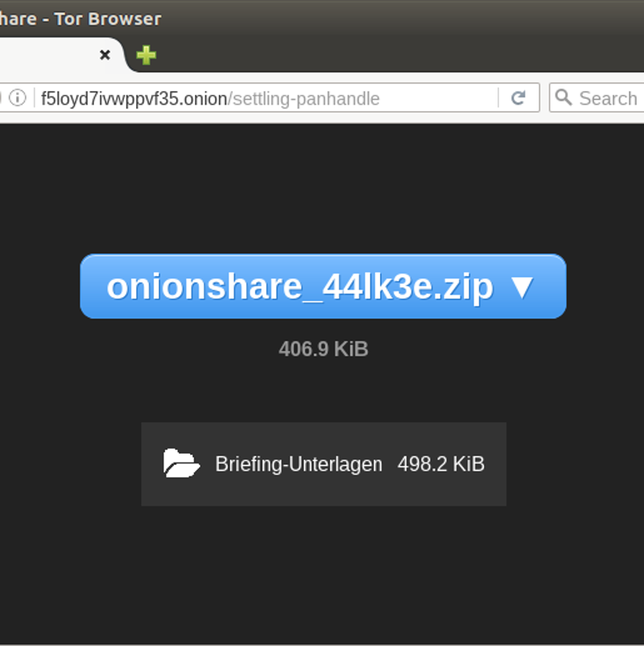The width and height of the screenshot is (644, 646).
Task: Close the current OnionShare tab
Action: tap(105, 56)
